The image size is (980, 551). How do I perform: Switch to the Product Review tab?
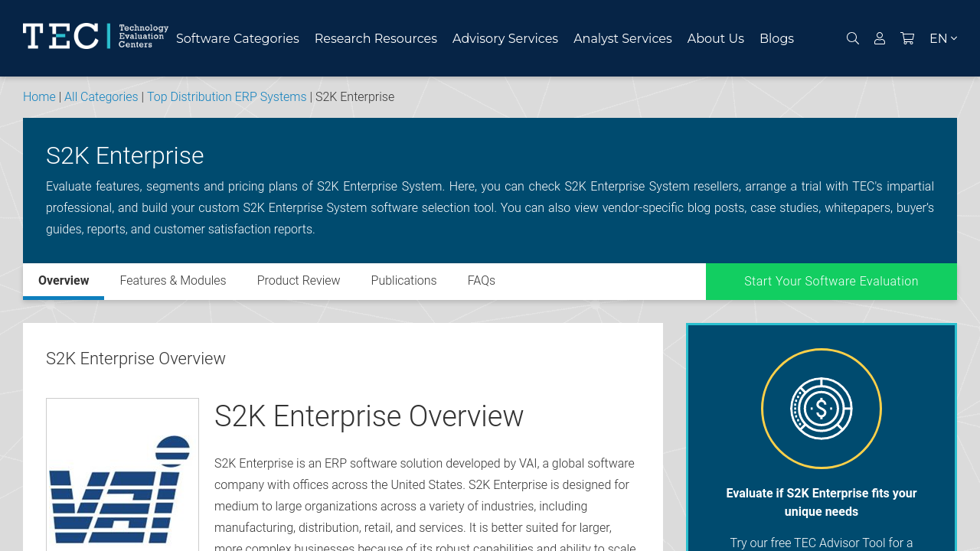(299, 281)
